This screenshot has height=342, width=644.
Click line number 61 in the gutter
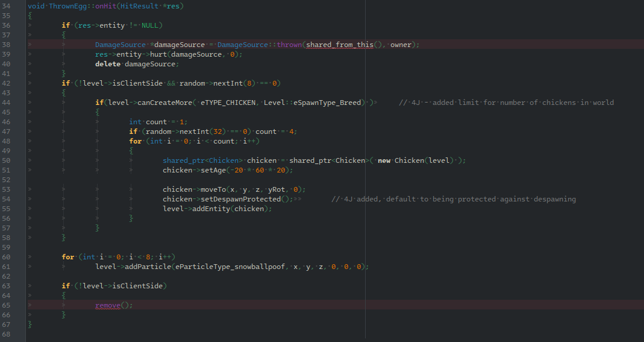pos(6,267)
